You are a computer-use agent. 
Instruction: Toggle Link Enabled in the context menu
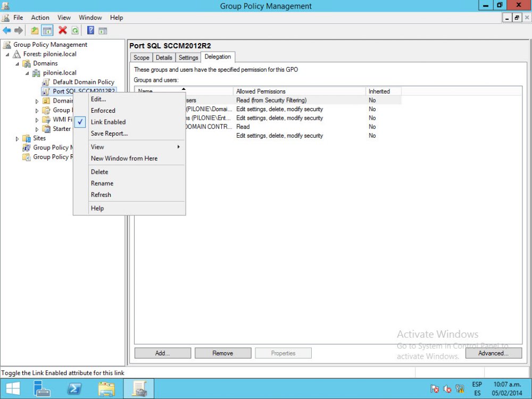coord(129,122)
